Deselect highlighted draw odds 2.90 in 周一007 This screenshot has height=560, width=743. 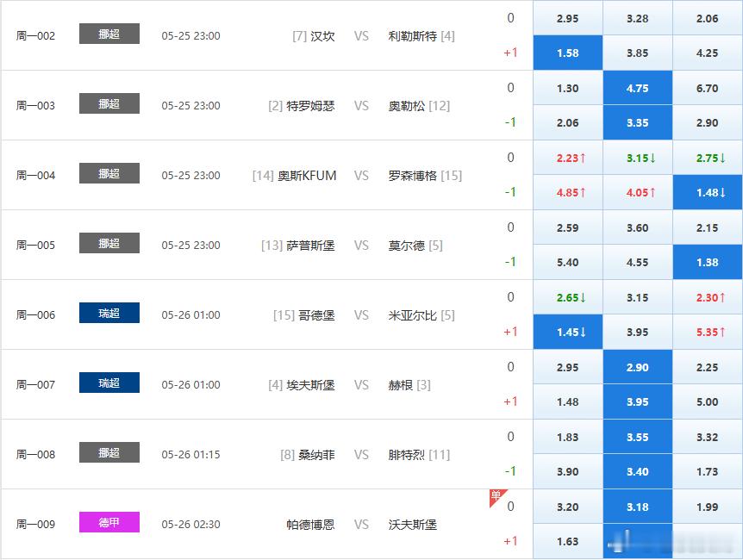pos(637,367)
